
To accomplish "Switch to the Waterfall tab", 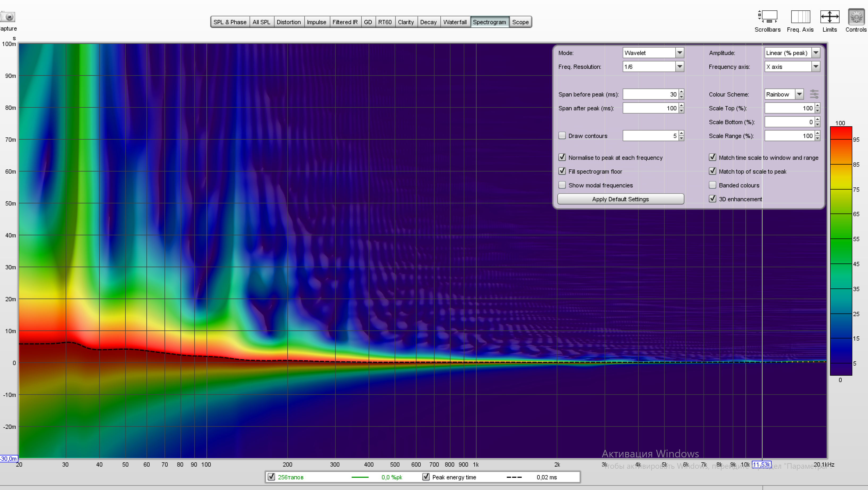I will [454, 22].
